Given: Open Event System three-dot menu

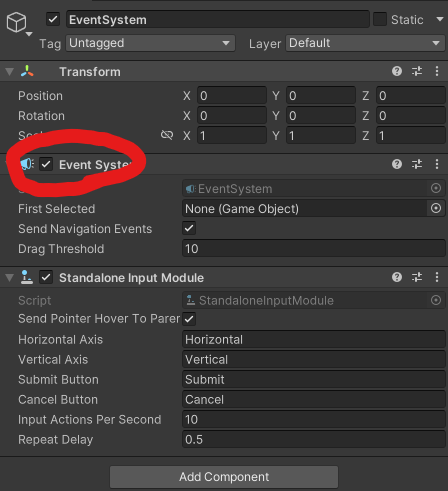Looking at the screenshot, I should click(x=437, y=164).
